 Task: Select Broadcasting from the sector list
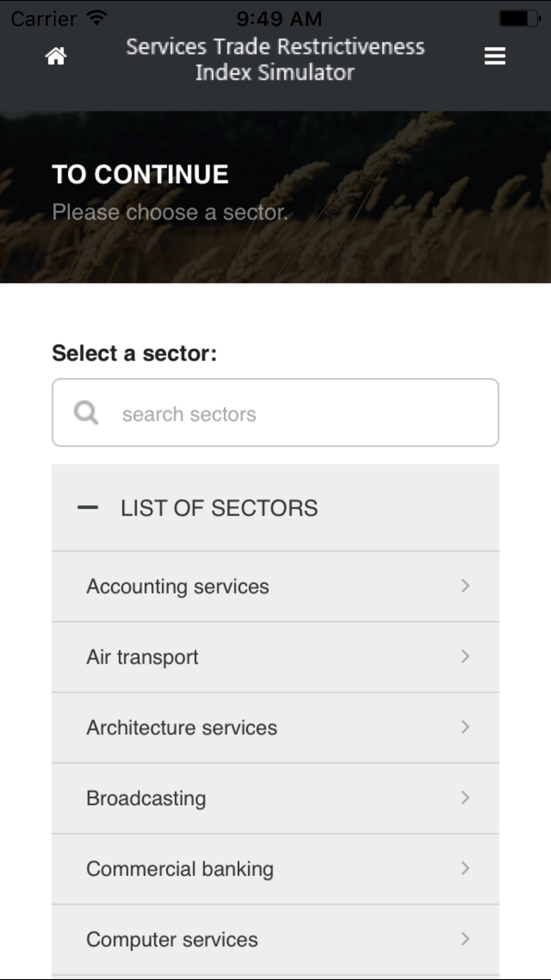[x=146, y=798]
